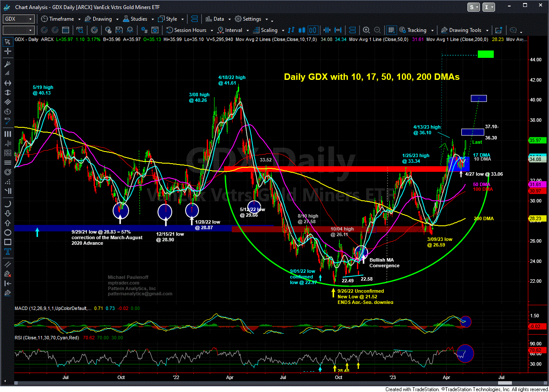Select the parallel lines channel tool
This screenshot has height=392, width=549.
pos(8,102)
